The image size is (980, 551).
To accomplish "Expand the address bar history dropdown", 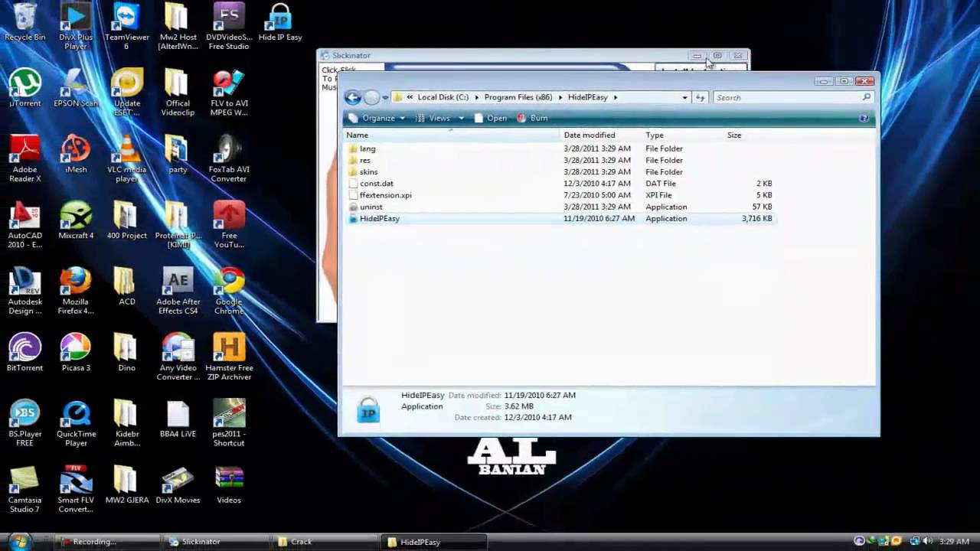I will (x=684, y=97).
